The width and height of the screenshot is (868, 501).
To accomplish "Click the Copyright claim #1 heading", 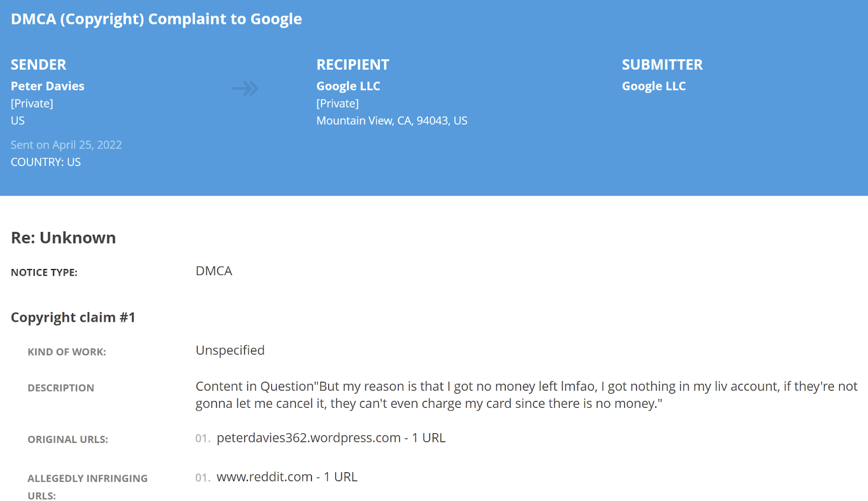I will click(73, 317).
